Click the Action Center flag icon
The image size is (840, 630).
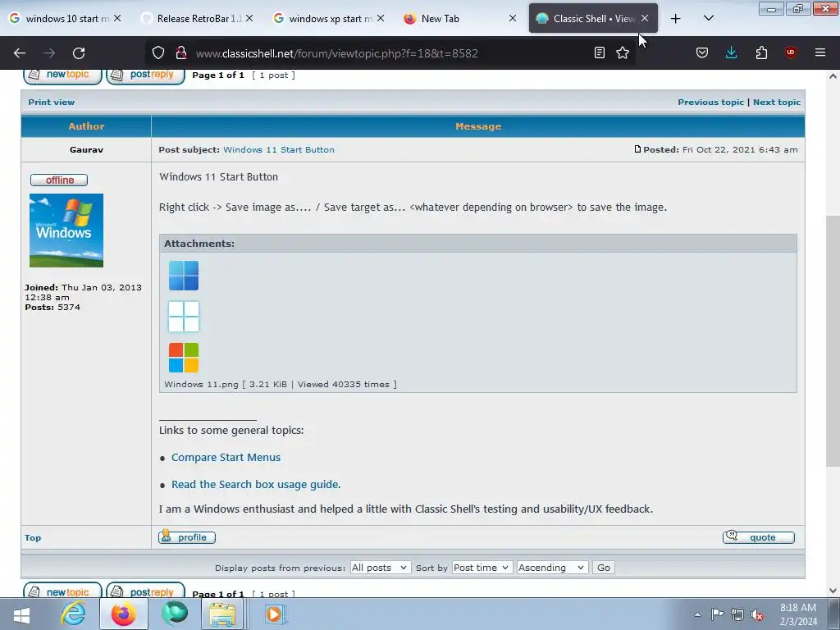(x=717, y=614)
